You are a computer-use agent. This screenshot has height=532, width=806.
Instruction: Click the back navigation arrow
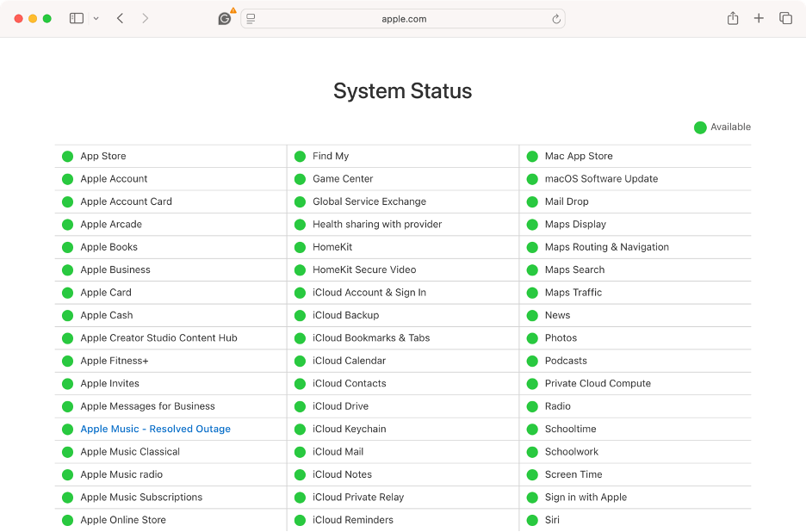point(120,18)
